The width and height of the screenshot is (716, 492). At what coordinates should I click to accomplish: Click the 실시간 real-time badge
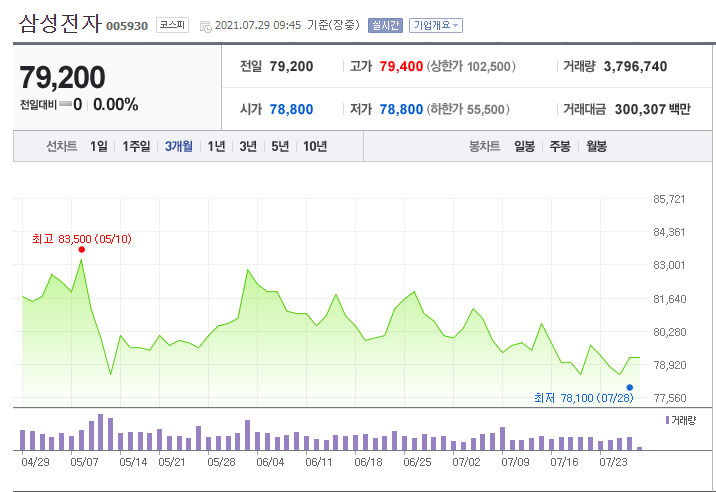click(385, 25)
